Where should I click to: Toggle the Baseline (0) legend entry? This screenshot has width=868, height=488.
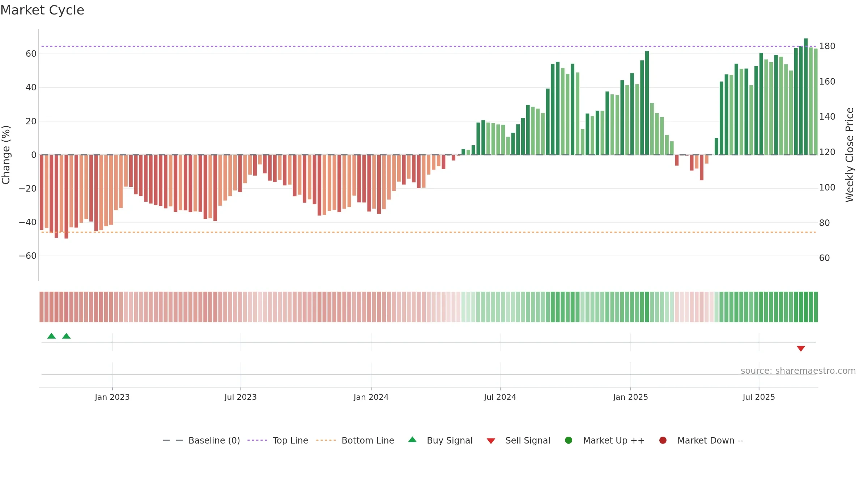(201, 440)
